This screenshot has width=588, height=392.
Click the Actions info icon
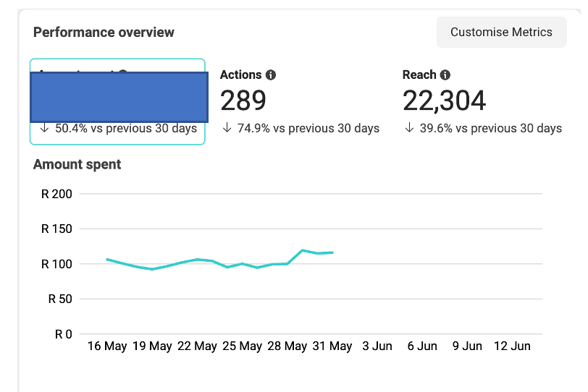271,75
